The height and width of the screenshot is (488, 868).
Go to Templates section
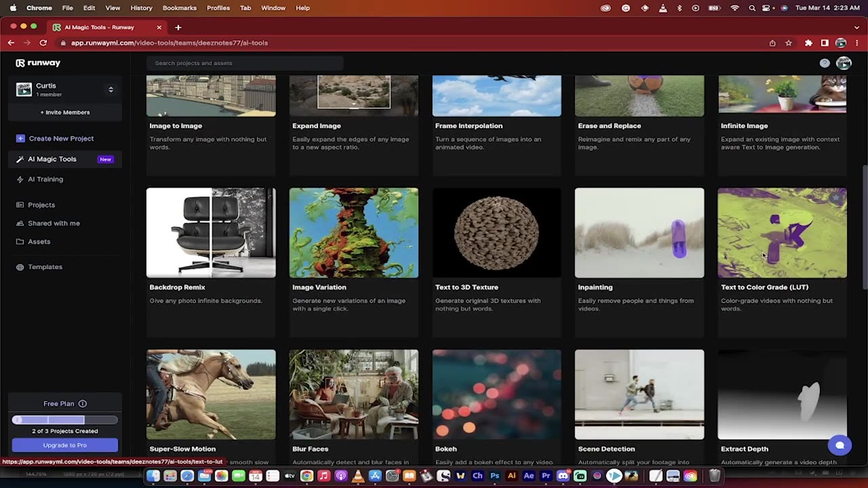tap(45, 267)
